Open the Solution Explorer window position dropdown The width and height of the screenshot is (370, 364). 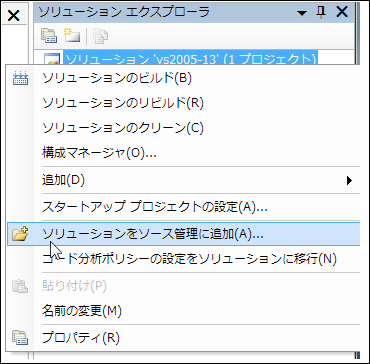pos(301,13)
